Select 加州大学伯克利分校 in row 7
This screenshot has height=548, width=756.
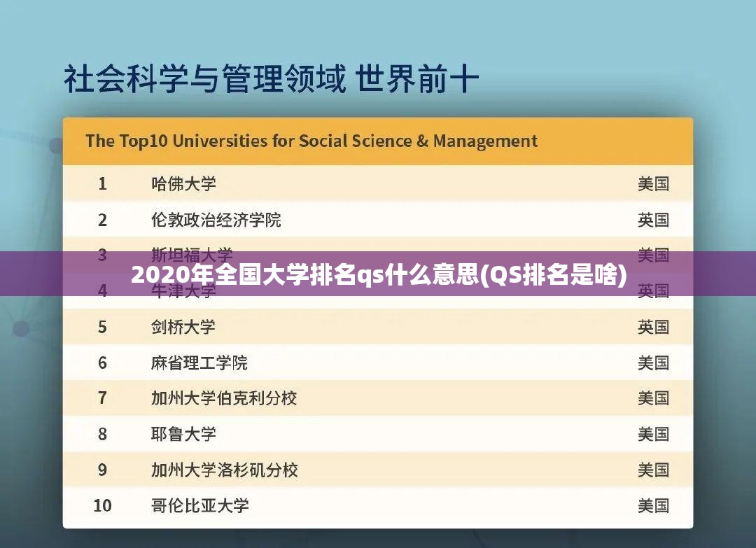point(224,398)
